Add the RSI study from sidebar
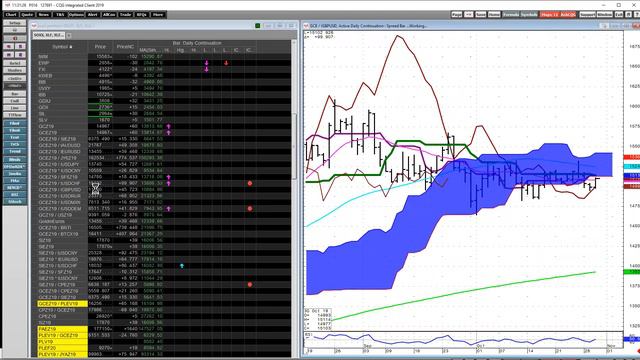This screenshot has height=360, width=640. click(15, 195)
